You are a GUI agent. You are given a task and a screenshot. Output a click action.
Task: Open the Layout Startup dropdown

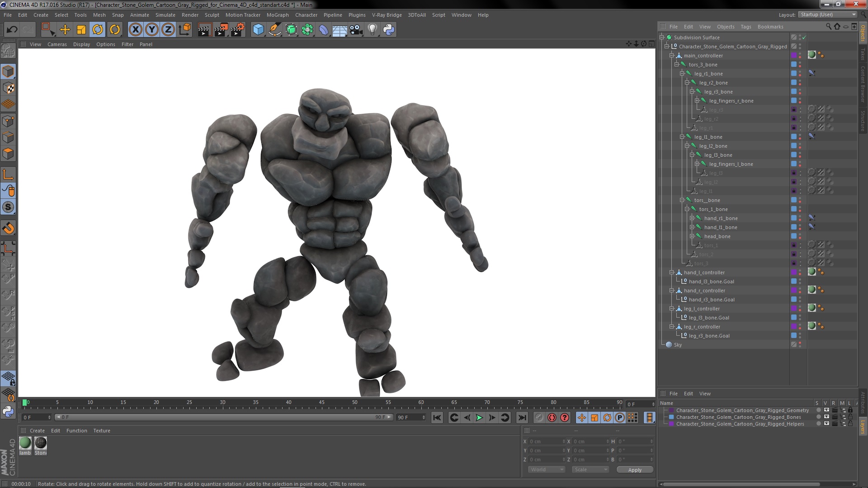827,15
